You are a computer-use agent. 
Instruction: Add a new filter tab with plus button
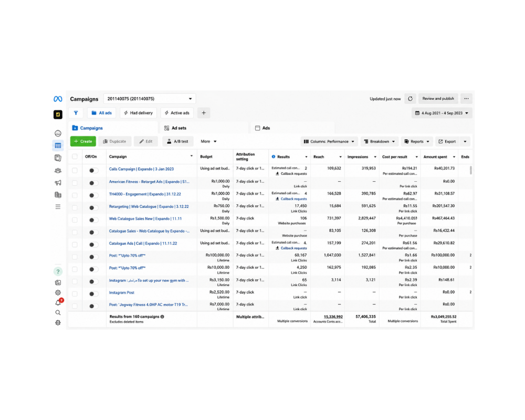(204, 113)
